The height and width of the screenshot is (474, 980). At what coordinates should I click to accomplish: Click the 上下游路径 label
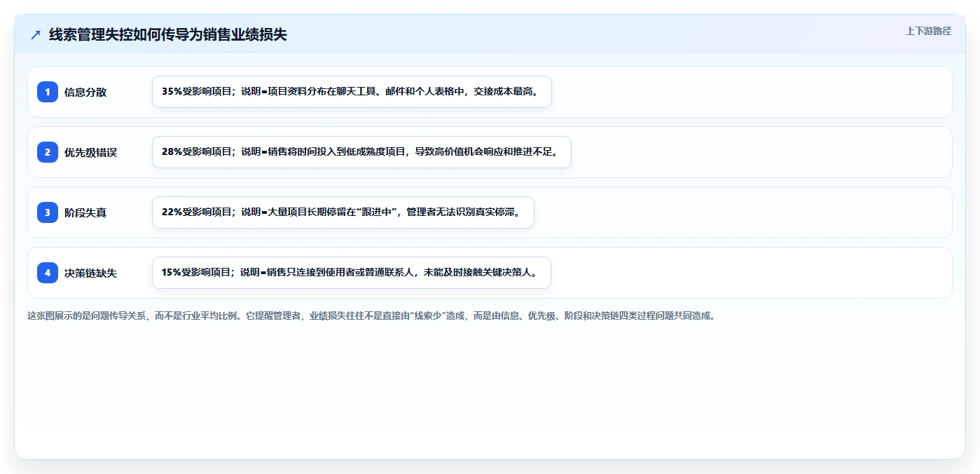tap(928, 31)
